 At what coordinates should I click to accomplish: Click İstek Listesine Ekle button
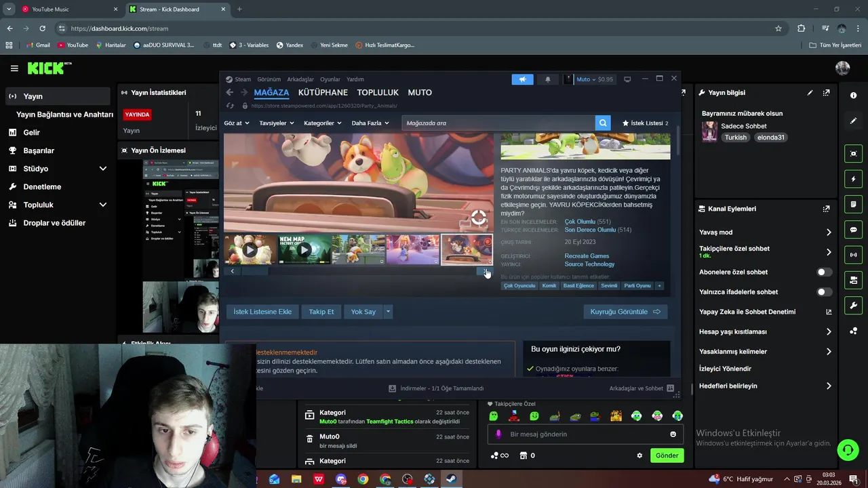coord(262,312)
